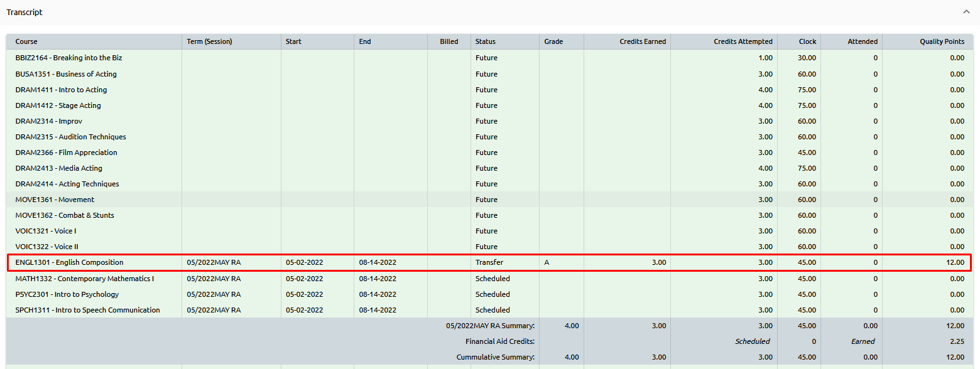Viewport: 980px width, 369px height.
Task: Sort by the Status column header
Action: click(485, 41)
